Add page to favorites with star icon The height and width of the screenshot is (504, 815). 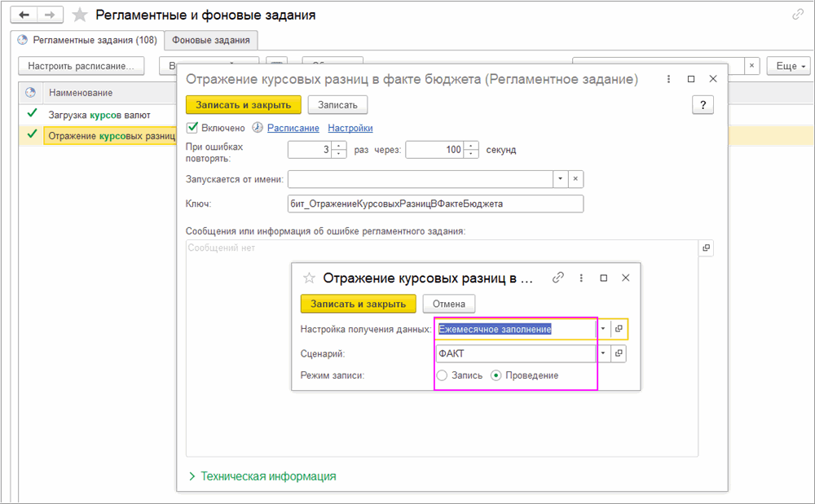(x=79, y=15)
